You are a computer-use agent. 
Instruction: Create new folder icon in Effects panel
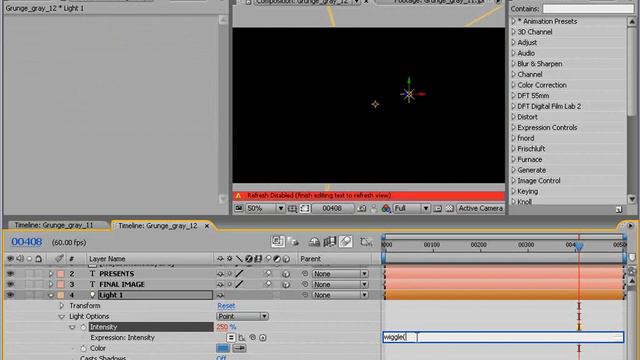coord(619,209)
